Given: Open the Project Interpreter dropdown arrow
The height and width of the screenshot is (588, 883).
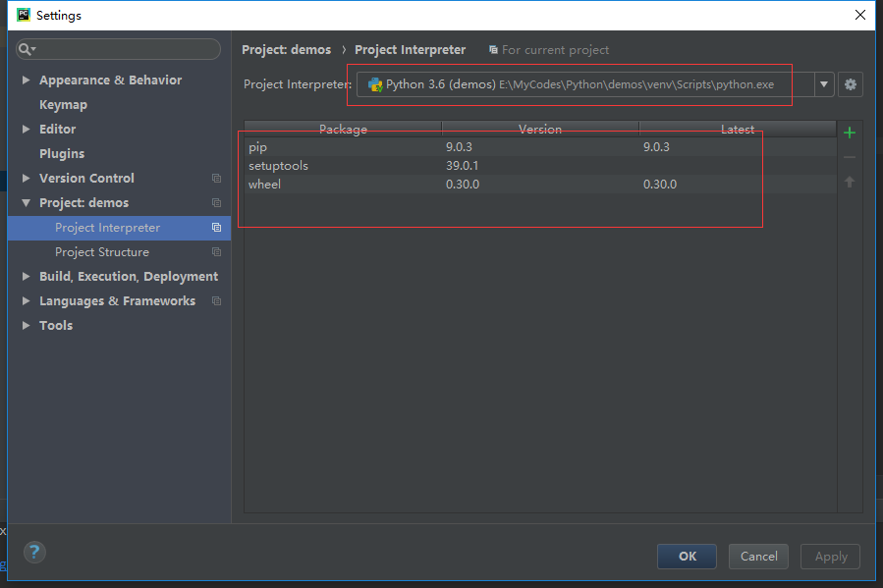Looking at the screenshot, I should click(824, 84).
